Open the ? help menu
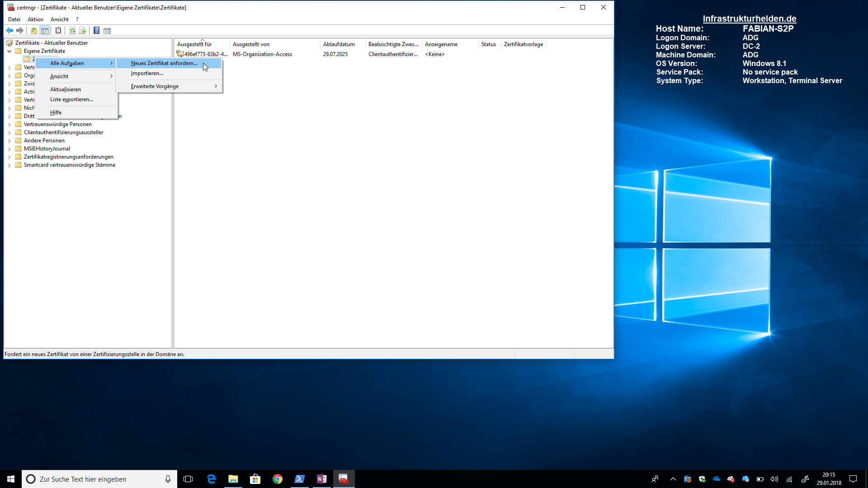 point(77,19)
